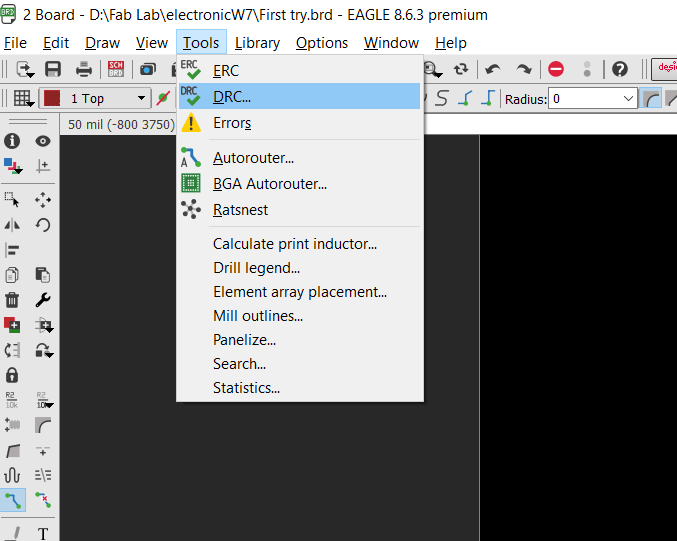Select the Meander tool
The width and height of the screenshot is (677, 541).
12,475
